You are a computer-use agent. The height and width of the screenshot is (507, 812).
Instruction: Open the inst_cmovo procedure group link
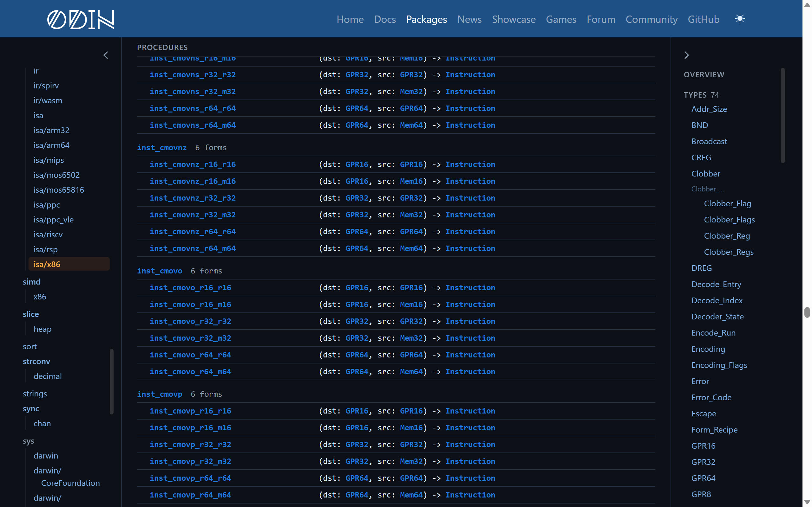159,271
